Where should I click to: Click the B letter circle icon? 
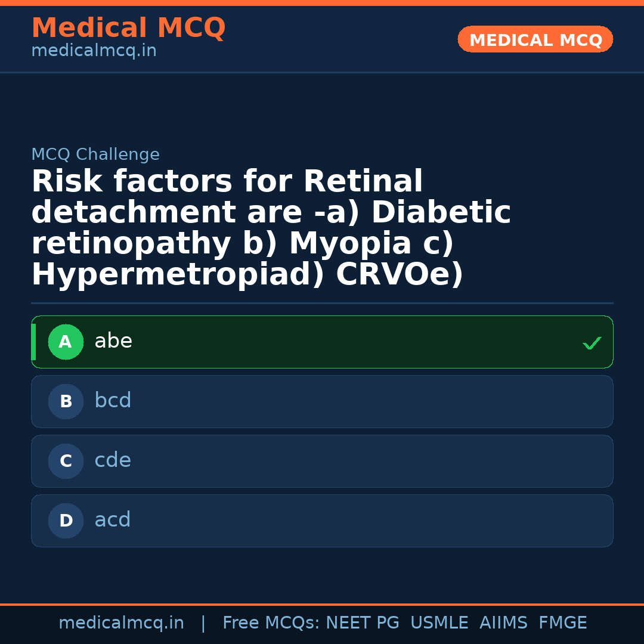pyautogui.click(x=66, y=401)
